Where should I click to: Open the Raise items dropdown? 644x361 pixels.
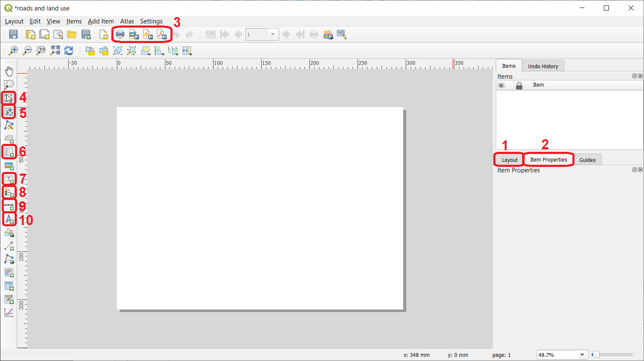point(146,51)
